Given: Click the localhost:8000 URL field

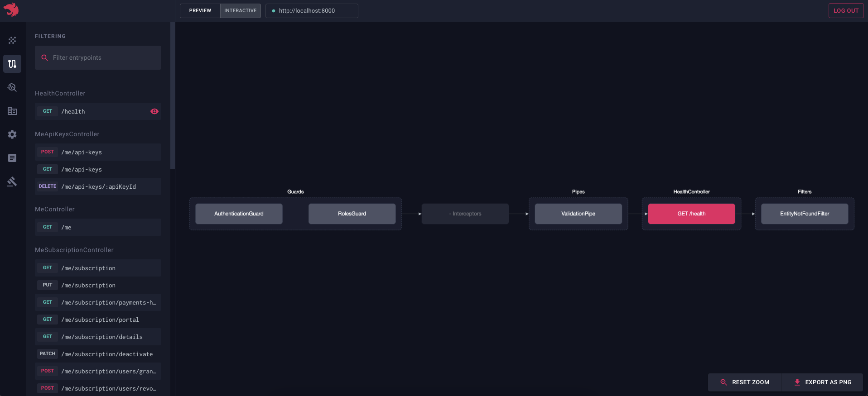Looking at the screenshot, I should [312, 11].
